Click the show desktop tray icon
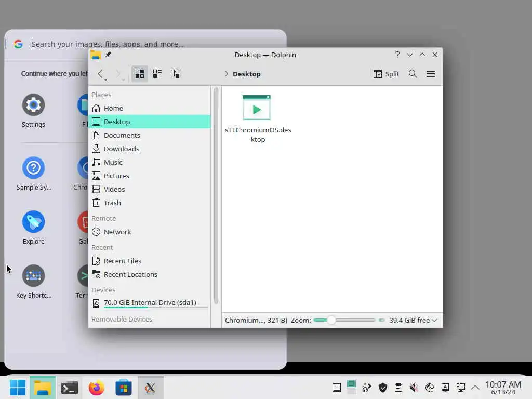The width and height of the screenshot is (532, 399). pyautogui.click(x=337, y=388)
